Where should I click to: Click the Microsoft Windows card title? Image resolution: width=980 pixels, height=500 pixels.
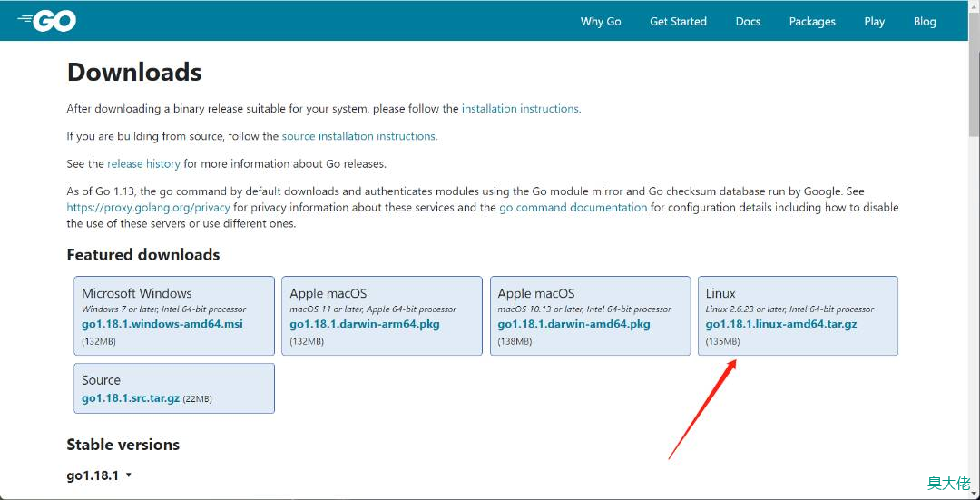click(137, 293)
